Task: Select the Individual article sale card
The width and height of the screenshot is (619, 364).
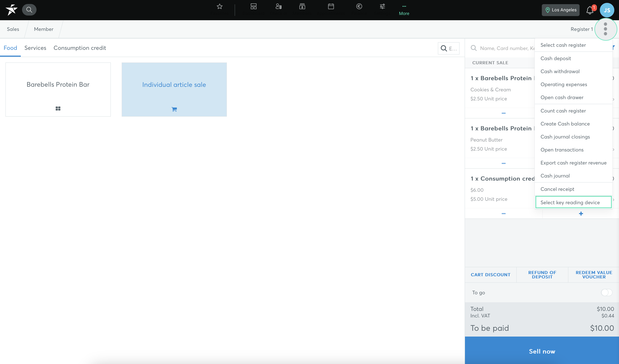Action: point(174,90)
